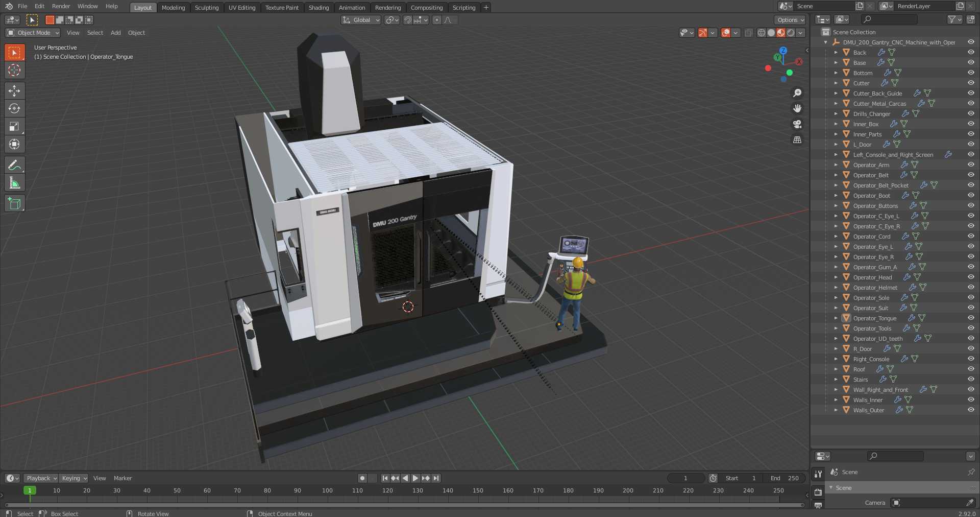This screenshot has width=980, height=517.
Task: Jump to next keyframe
Action: [x=426, y=478]
